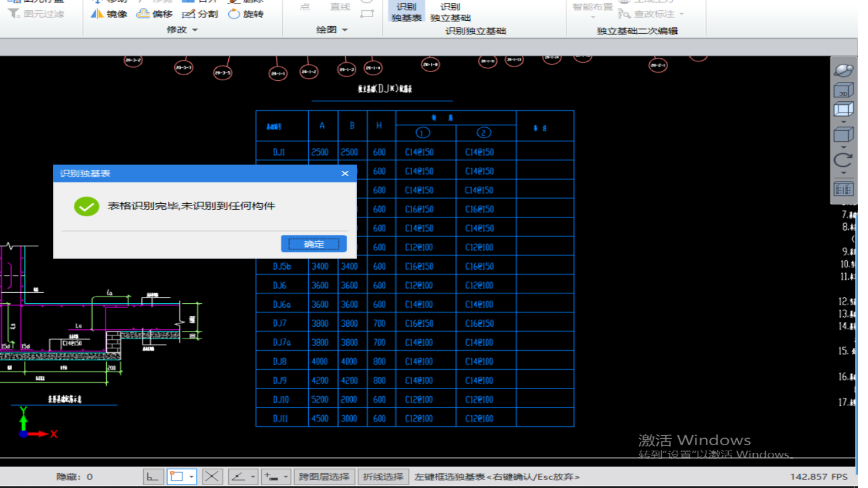Screen dimensions: 868x488
Task: Toggle the angle snap status icon
Action: [x=238, y=477]
